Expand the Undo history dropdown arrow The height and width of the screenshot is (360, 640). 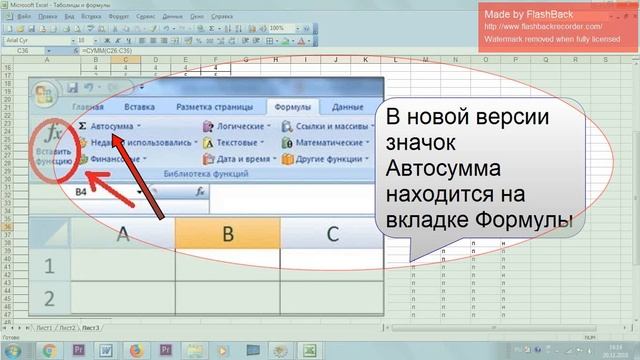[x=174, y=29]
